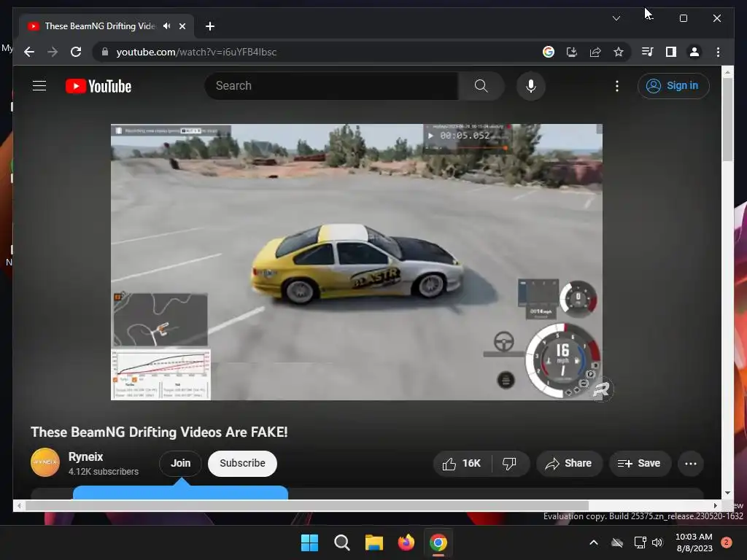Screen dimensions: 747x560
Task: Open File Explorer from taskbar
Action: 374,542
